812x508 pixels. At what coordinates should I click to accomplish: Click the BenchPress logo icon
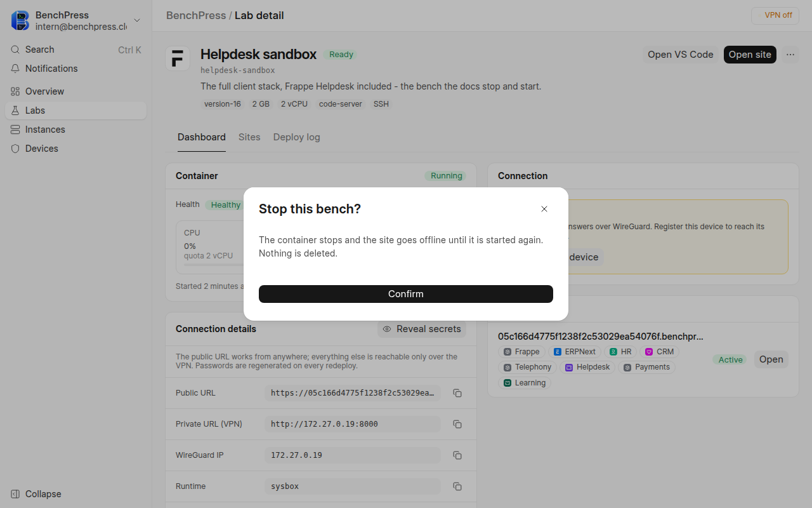point(20,20)
